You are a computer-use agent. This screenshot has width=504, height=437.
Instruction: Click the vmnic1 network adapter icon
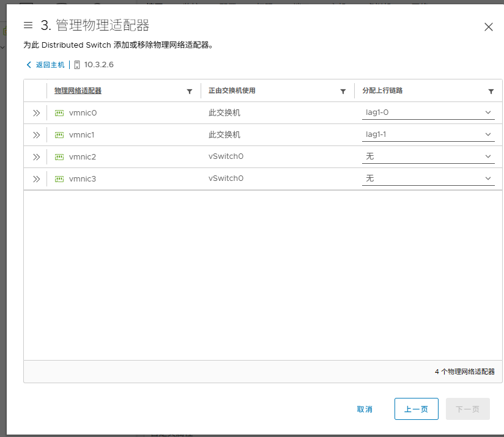(x=59, y=135)
